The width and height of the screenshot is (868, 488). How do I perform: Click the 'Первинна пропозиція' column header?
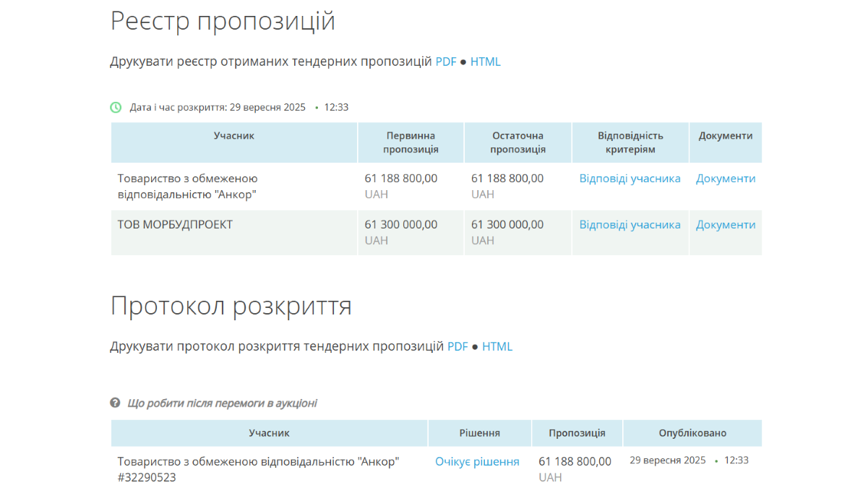(x=411, y=142)
